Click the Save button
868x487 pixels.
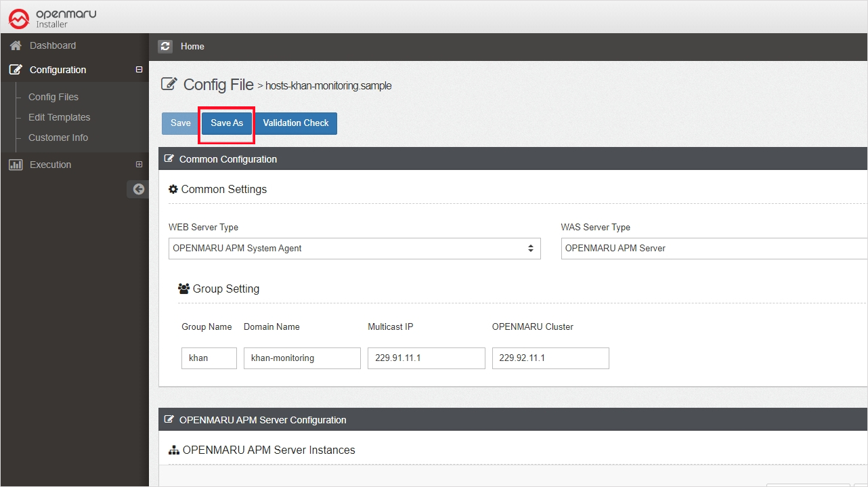click(x=180, y=123)
